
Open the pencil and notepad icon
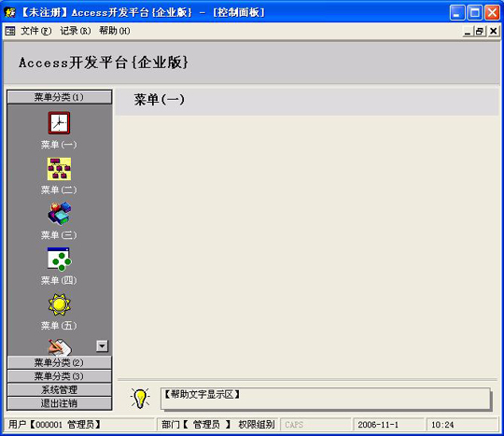[x=60, y=347]
